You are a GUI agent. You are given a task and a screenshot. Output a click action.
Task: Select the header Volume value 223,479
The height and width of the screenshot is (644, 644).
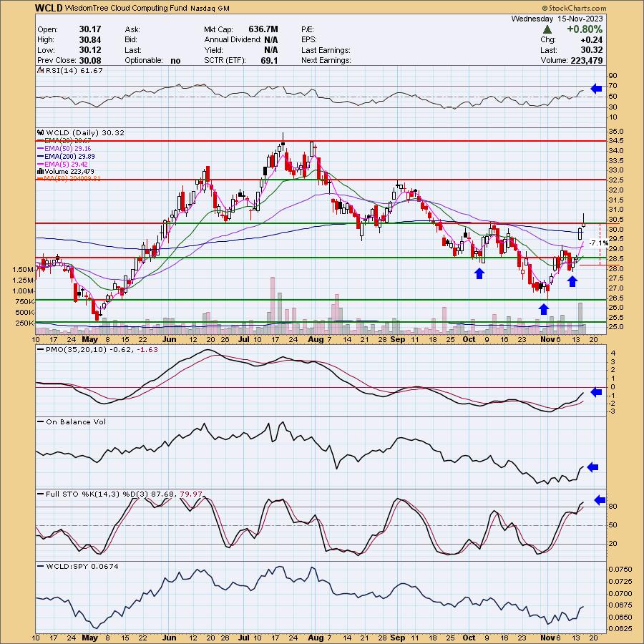click(587, 60)
